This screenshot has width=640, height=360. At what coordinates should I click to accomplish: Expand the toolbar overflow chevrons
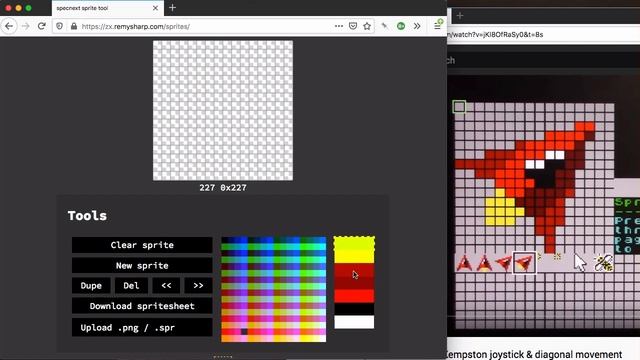point(417,26)
